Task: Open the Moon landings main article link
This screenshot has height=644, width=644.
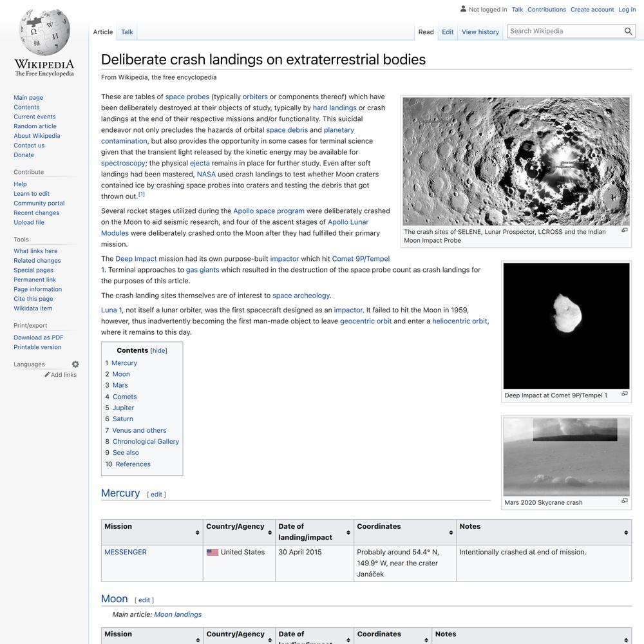Action: coord(178,615)
